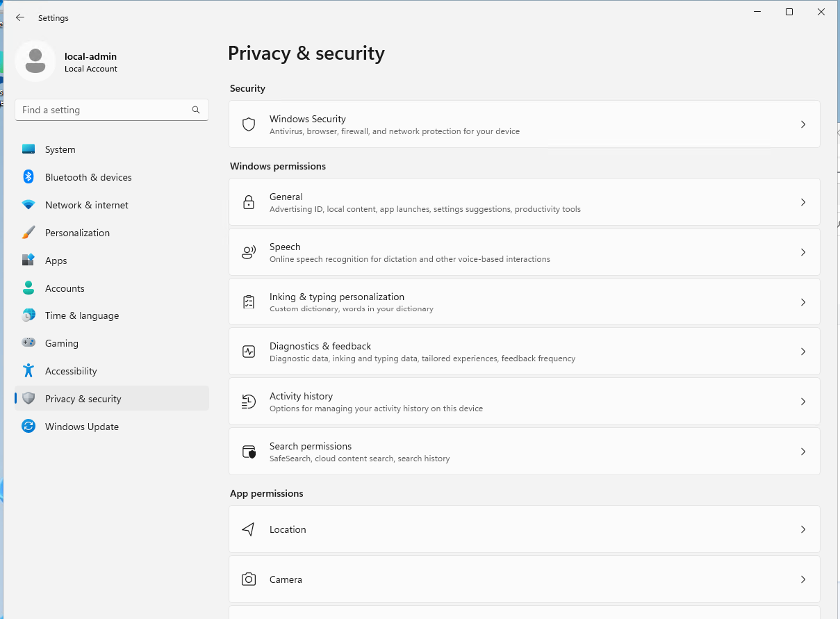This screenshot has width=840, height=619.
Task: Click the Privacy & security shield icon
Action: pyautogui.click(x=28, y=398)
